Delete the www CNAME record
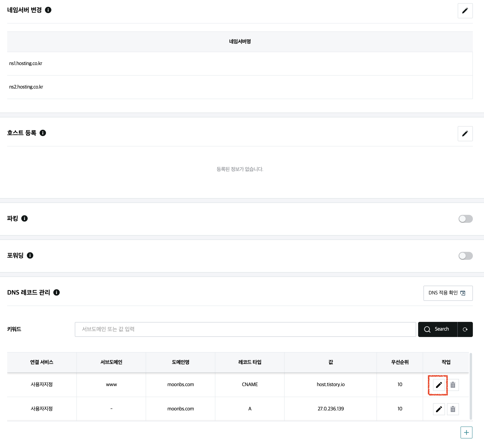484x448 pixels. coord(453,385)
